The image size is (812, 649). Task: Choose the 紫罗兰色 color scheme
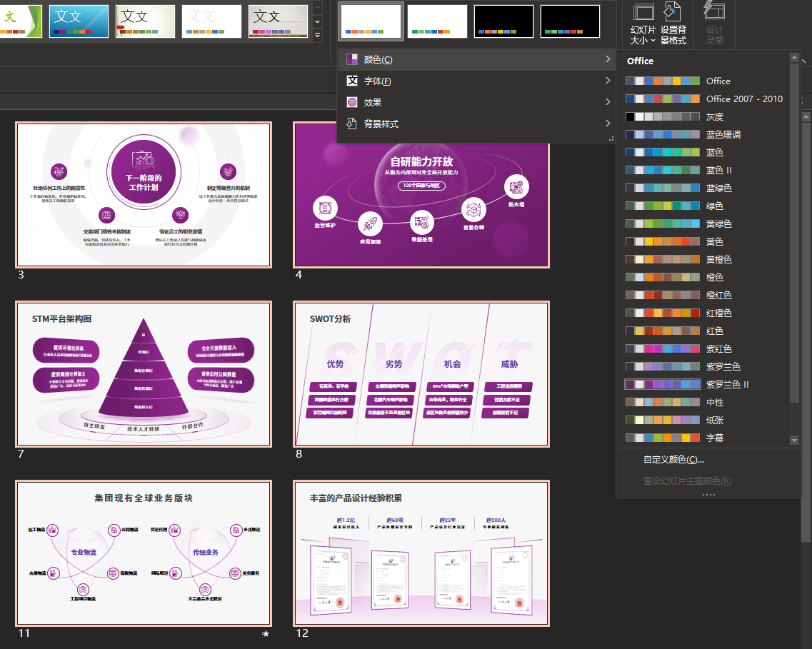(703, 366)
